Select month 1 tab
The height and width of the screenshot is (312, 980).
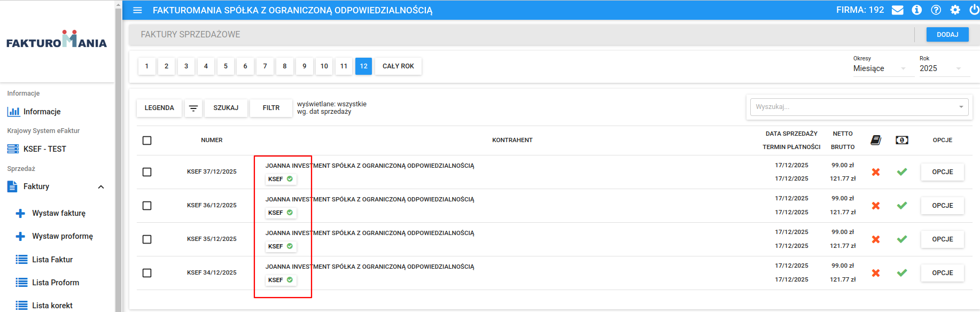pos(147,66)
